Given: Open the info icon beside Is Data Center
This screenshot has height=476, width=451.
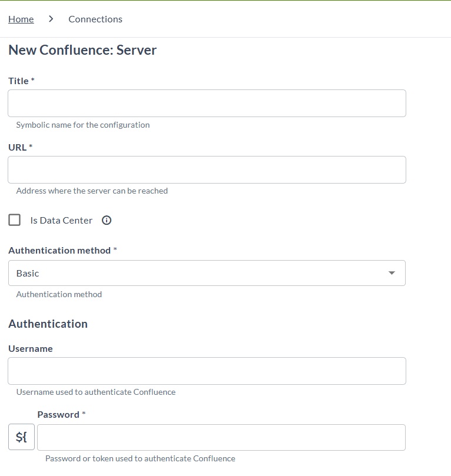Looking at the screenshot, I should coord(107,220).
